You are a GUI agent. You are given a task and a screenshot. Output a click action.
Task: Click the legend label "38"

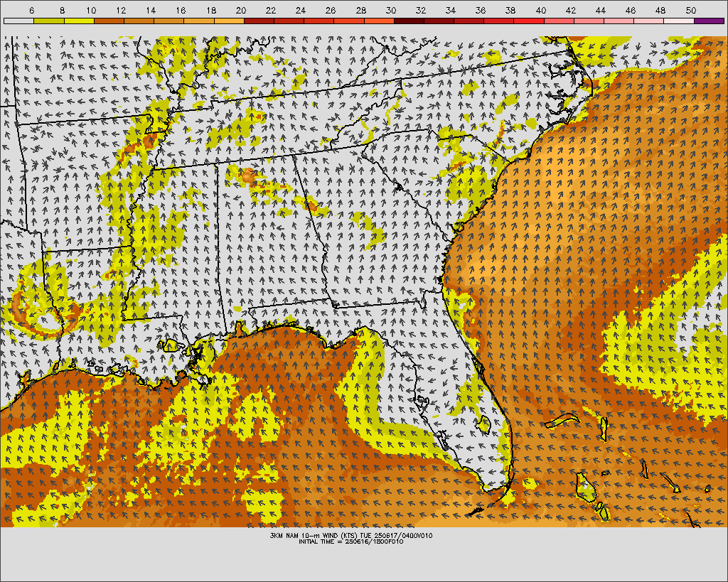[510, 10]
